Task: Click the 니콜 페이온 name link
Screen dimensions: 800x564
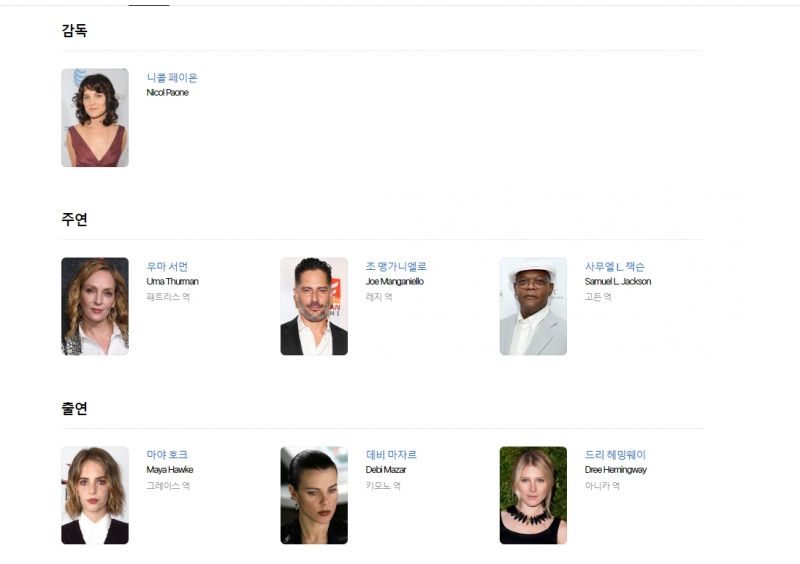Action: click(172, 78)
